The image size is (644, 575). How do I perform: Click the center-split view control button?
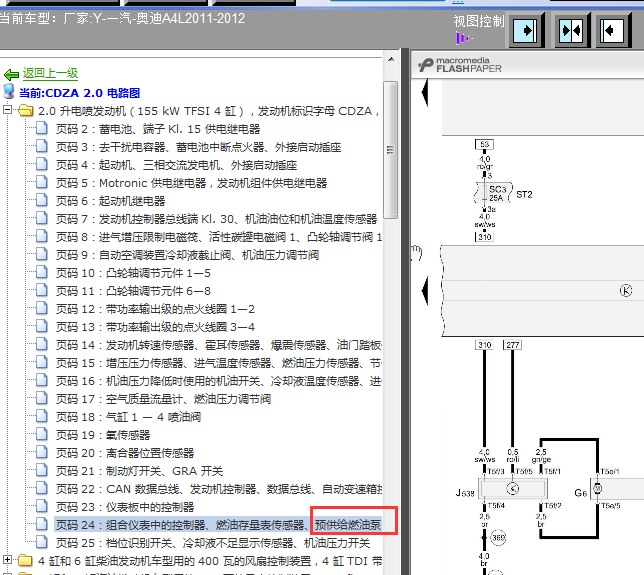572,30
